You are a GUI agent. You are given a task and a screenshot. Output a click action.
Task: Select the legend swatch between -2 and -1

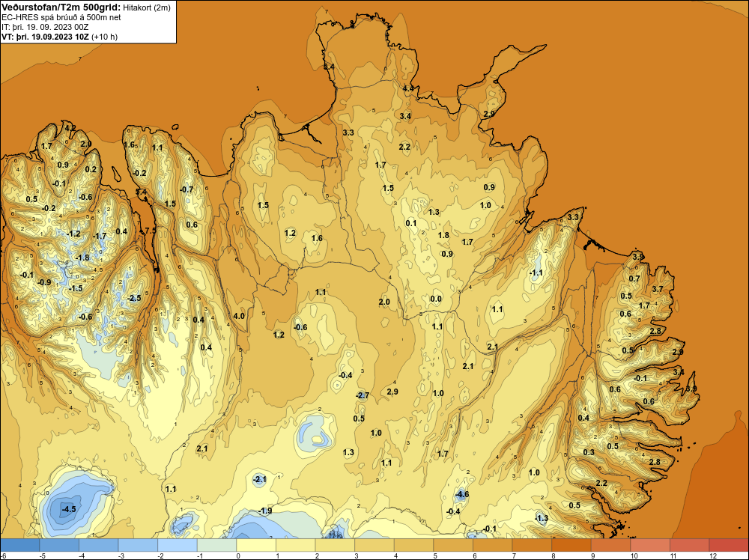coord(178,545)
